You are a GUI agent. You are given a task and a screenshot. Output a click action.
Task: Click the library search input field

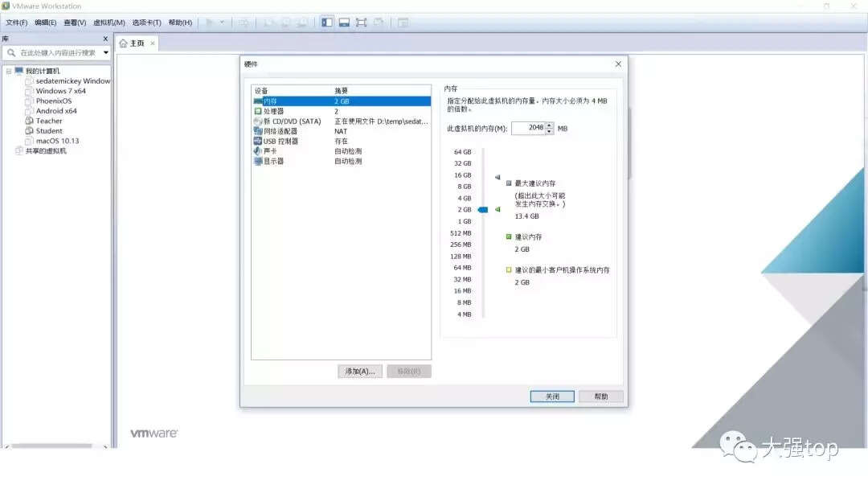(58, 52)
